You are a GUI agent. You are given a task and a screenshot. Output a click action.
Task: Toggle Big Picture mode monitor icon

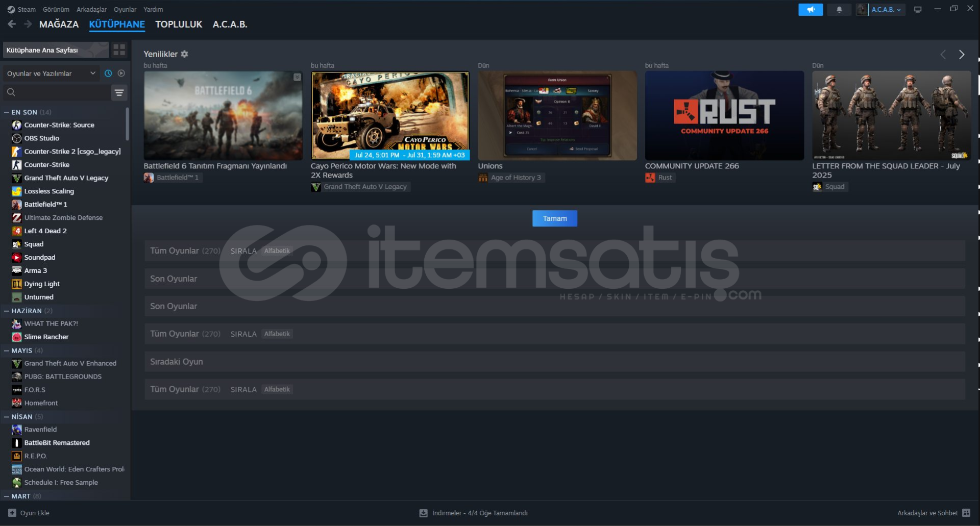pyautogui.click(x=918, y=9)
